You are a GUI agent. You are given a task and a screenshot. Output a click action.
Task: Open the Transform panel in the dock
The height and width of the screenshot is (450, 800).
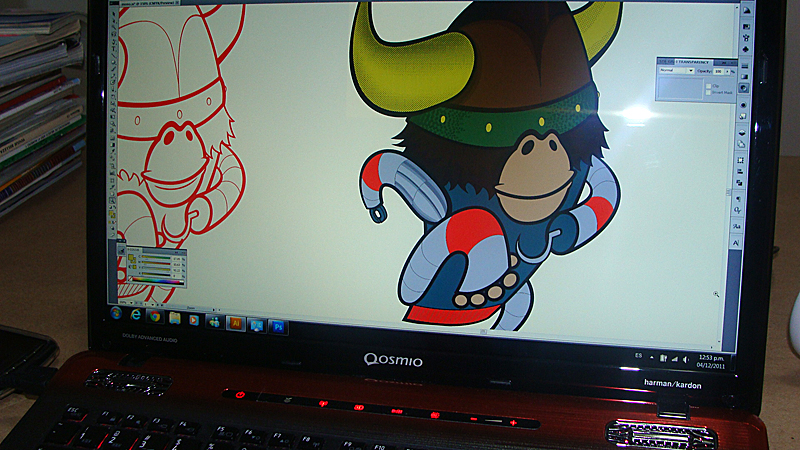tap(741, 160)
